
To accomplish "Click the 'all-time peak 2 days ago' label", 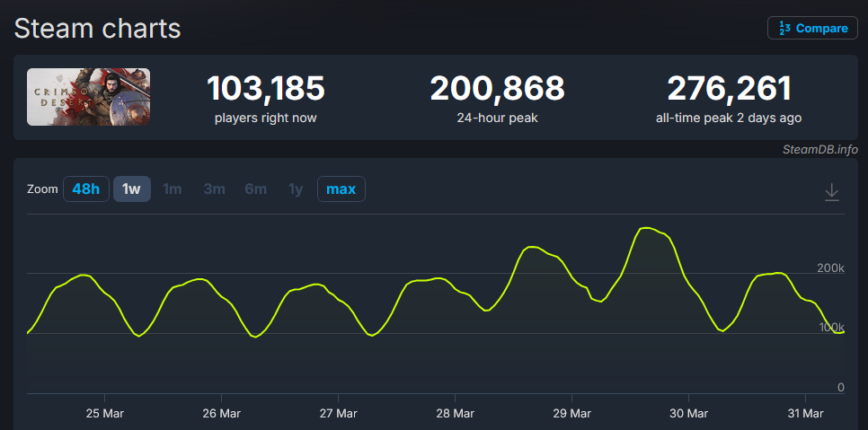I will [x=729, y=118].
